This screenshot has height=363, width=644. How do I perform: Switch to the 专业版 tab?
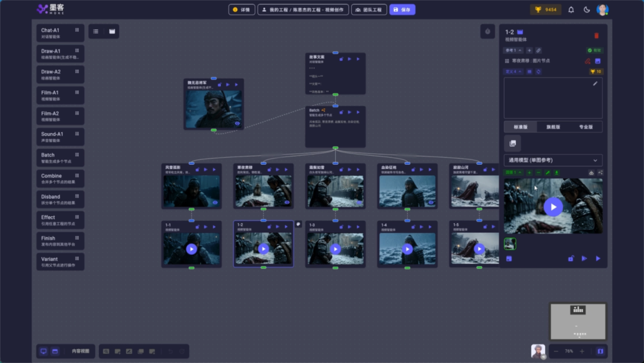pos(586,127)
